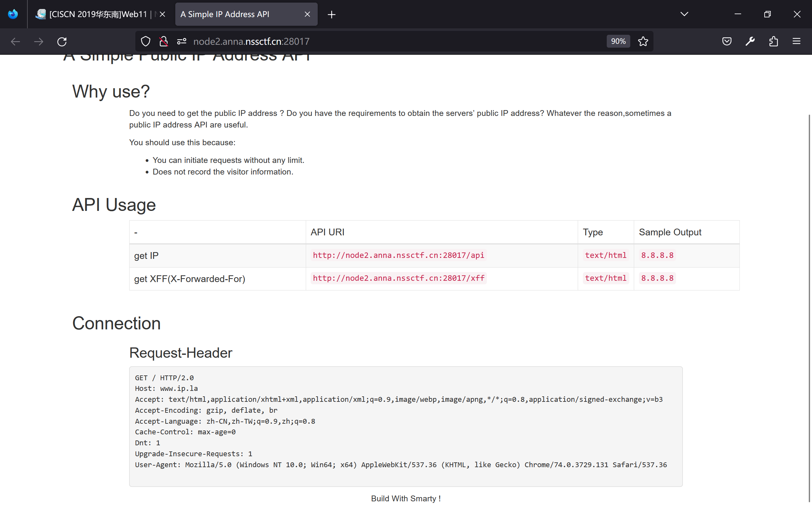Click the get IP table cell
The width and height of the screenshot is (812, 510).
pyautogui.click(x=217, y=256)
